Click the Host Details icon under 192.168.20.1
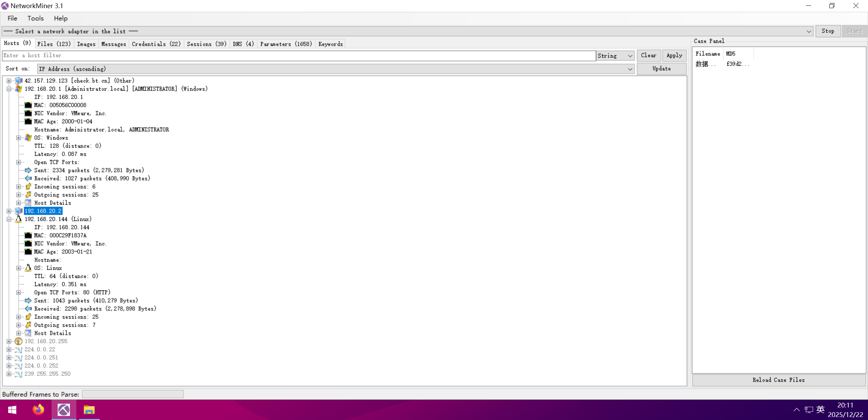The height and width of the screenshot is (420, 868). tap(28, 203)
